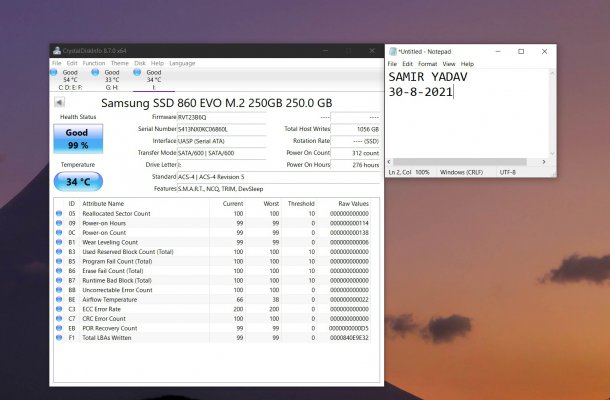The image size is (610, 400).
Task: Open Notepad View menu
Action: click(449, 64)
